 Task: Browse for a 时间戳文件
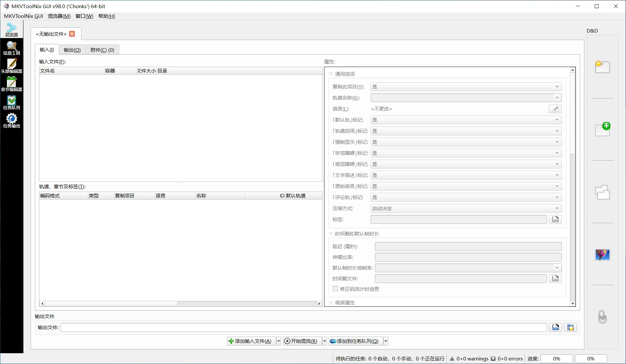tap(555, 278)
